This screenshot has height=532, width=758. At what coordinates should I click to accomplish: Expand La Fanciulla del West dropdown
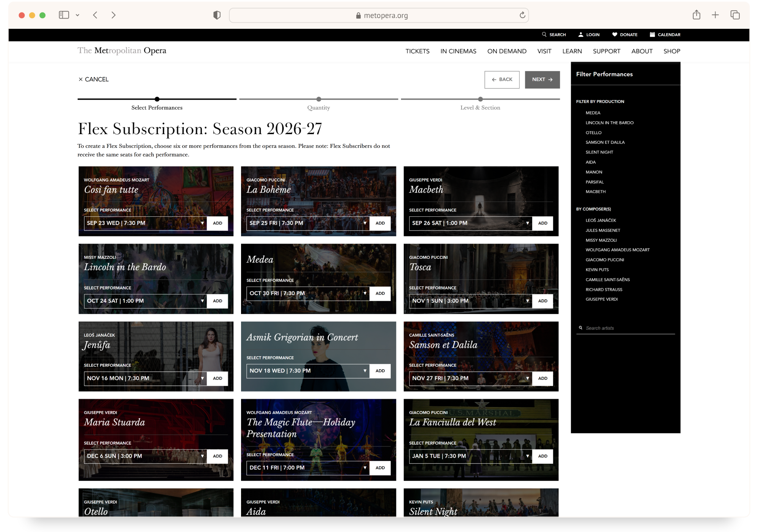tap(470, 456)
